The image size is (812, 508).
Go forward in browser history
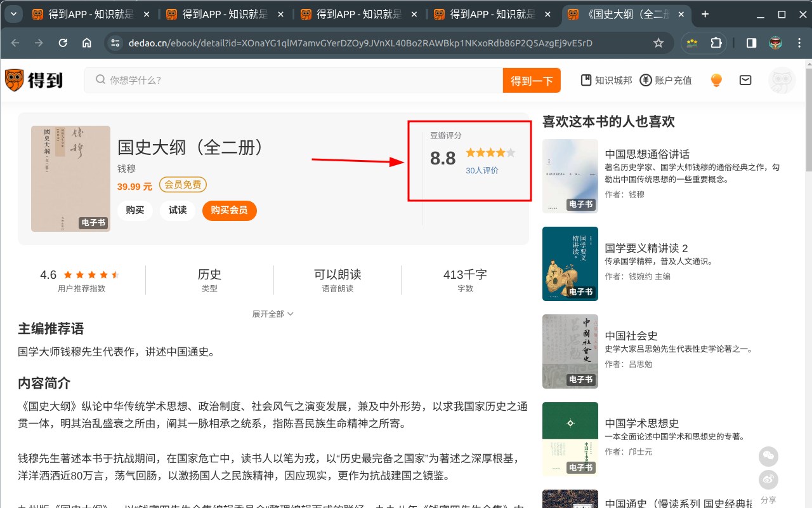click(39, 43)
